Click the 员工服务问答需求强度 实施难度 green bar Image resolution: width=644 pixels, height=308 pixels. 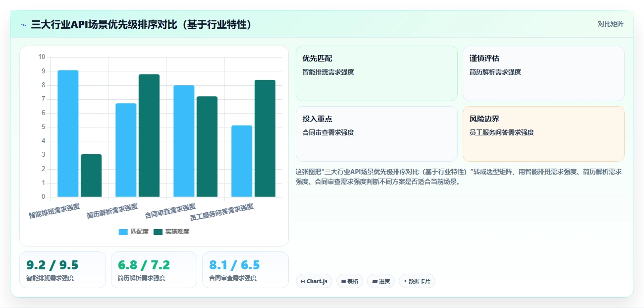click(265, 138)
